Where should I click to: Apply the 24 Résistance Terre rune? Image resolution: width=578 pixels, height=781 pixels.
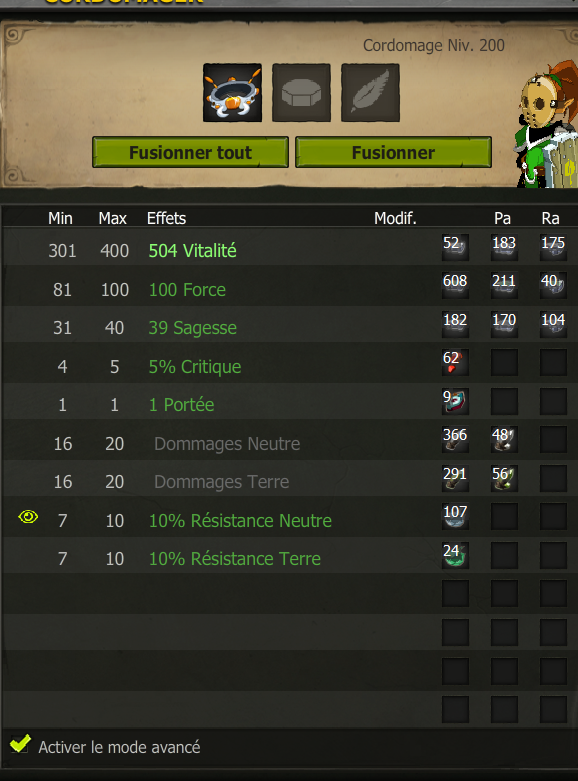tap(455, 555)
